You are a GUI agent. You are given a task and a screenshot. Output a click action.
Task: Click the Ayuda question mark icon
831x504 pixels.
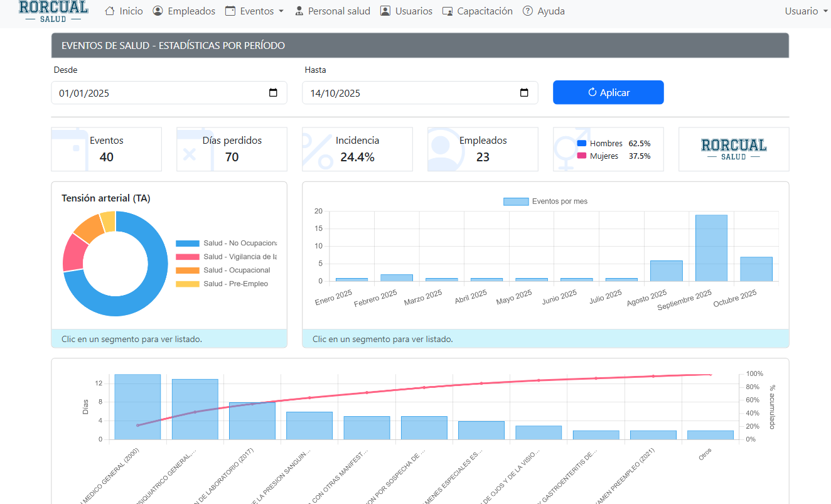(x=528, y=11)
